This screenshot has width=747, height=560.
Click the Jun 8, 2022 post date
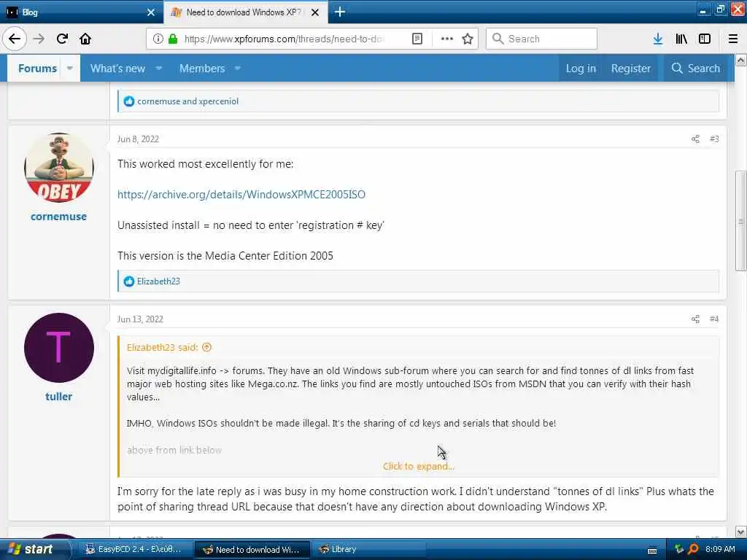[138, 139]
